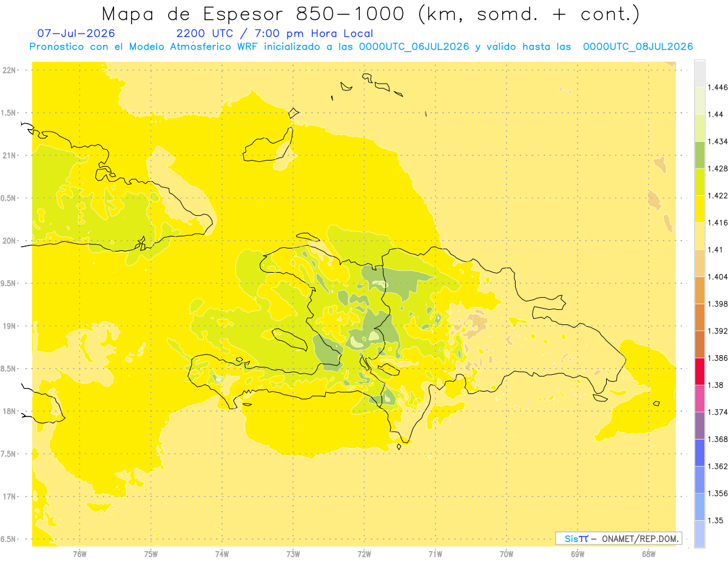Click the '19N' latitude label
The width and height of the screenshot is (728, 562).
coord(9,326)
